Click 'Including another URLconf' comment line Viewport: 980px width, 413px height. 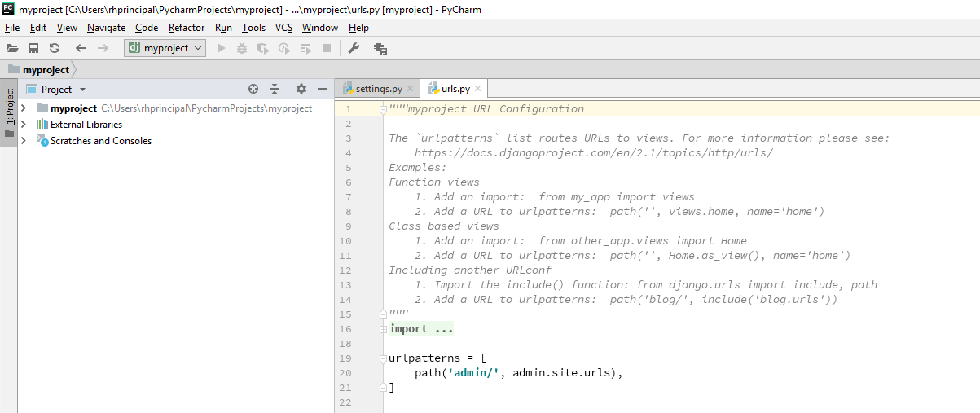[x=470, y=270]
